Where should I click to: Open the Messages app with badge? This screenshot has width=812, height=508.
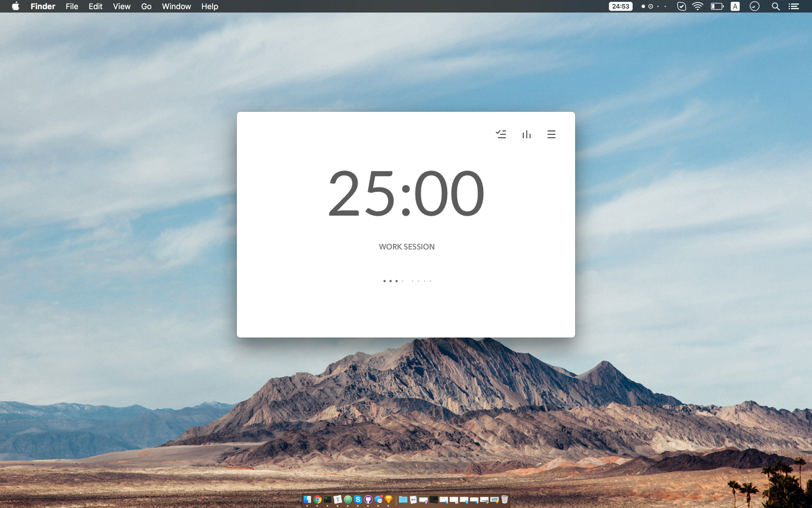coord(378,499)
